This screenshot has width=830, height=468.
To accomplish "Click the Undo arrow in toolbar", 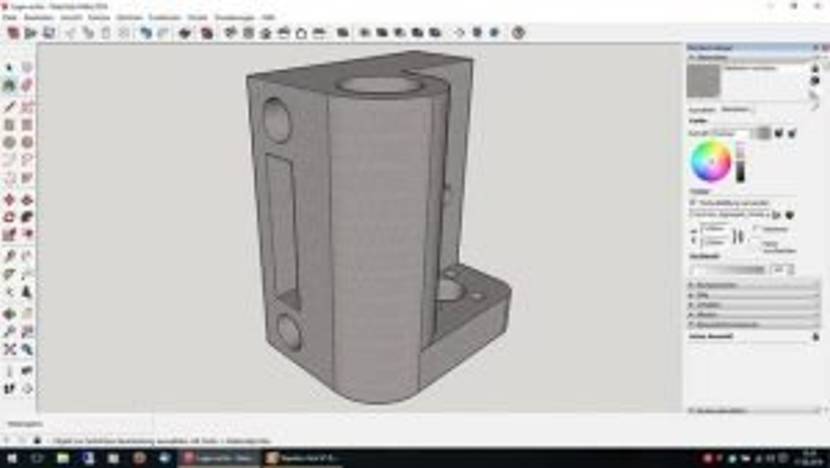I will (x=146, y=33).
